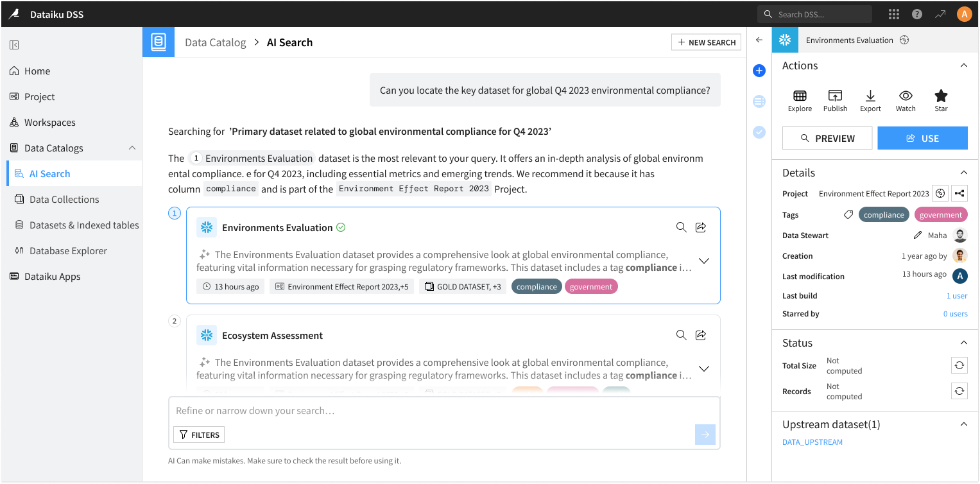Viewport: 980px width, 484px height.
Task: Open the DATA_UPSTREAM upstream dataset link
Action: click(x=812, y=442)
